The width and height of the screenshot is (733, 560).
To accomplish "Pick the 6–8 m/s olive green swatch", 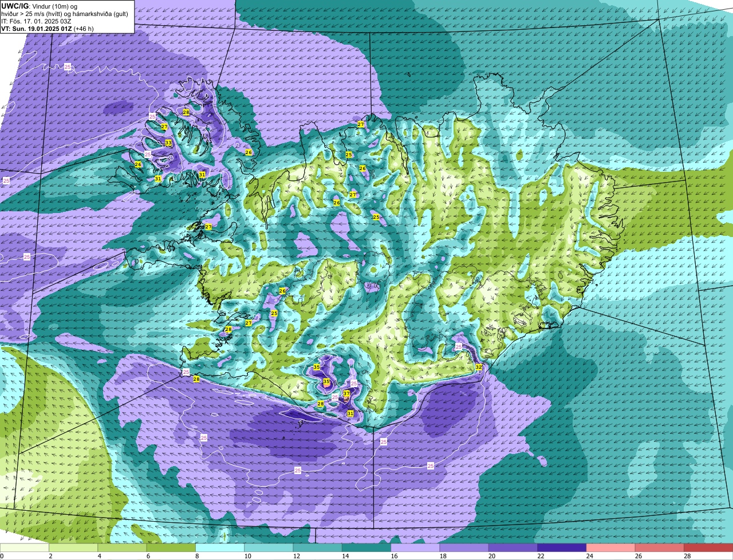I will (171, 547).
